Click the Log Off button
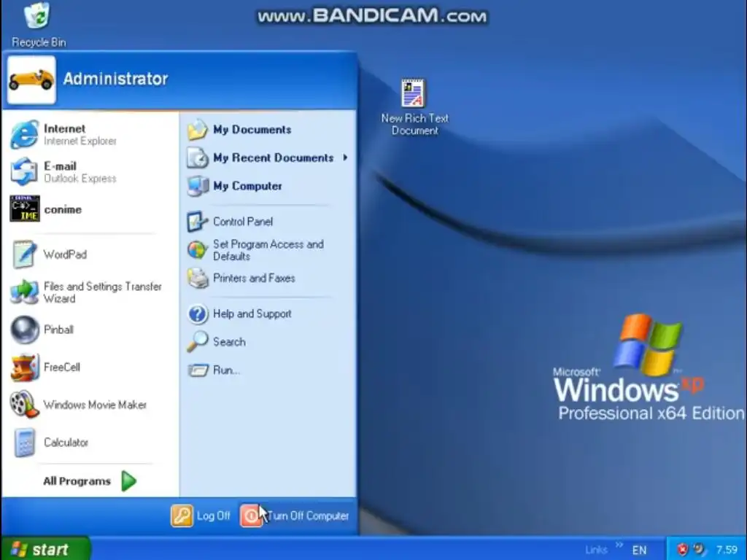The height and width of the screenshot is (560, 747). [x=201, y=516]
